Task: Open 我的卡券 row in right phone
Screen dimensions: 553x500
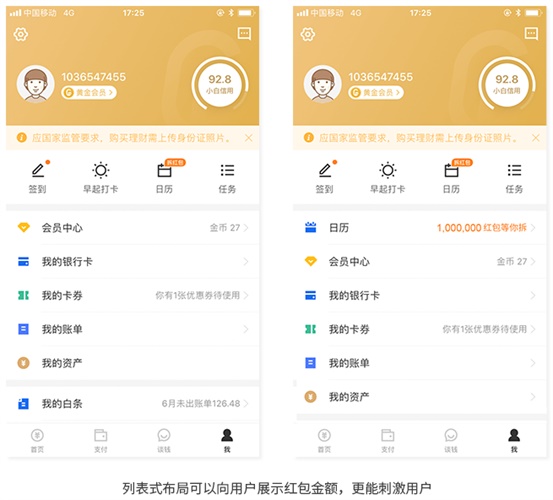Action: point(420,329)
